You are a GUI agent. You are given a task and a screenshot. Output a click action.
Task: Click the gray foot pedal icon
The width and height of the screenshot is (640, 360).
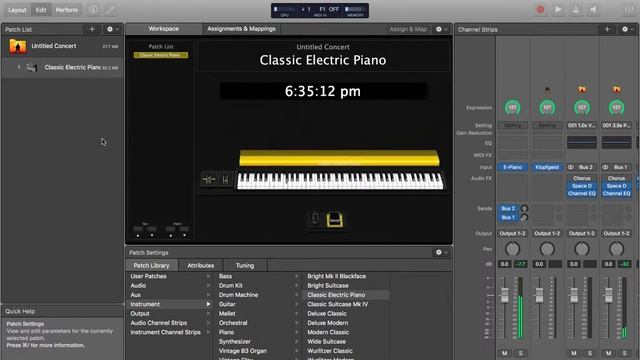pos(315,219)
